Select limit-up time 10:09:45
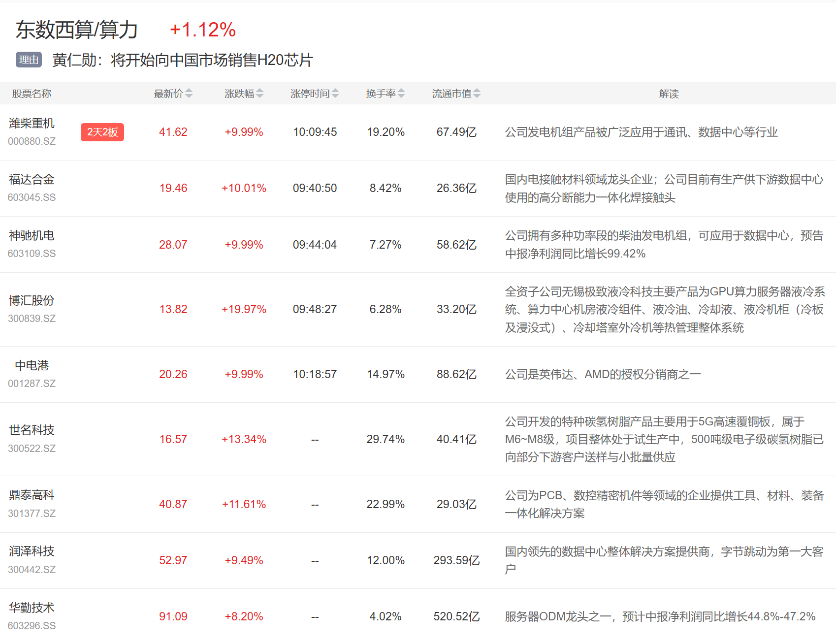836x644 pixels. click(315, 132)
